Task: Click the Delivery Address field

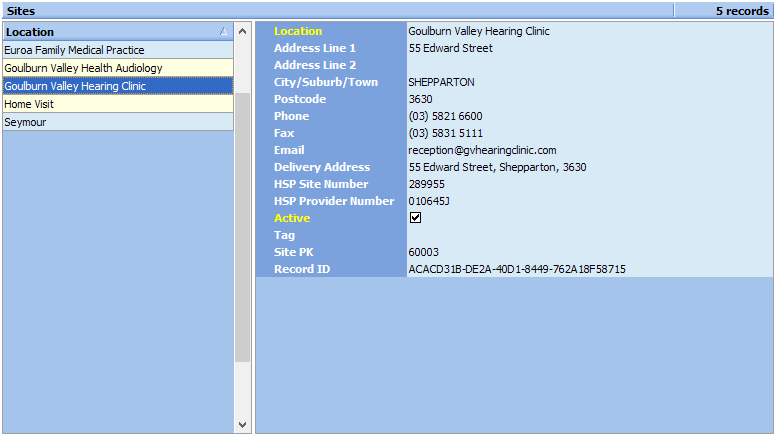Action: (589, 167)
